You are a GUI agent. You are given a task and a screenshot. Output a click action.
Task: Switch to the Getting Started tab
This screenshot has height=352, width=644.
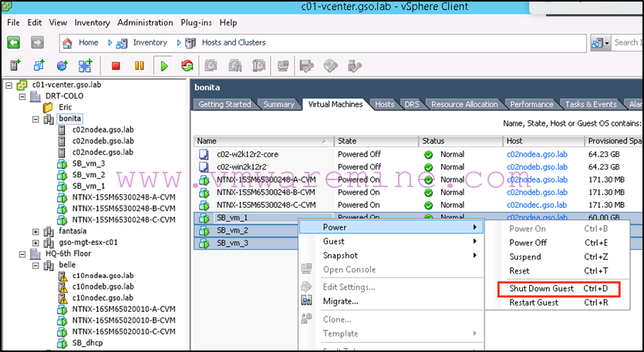(x=224, y=104)
